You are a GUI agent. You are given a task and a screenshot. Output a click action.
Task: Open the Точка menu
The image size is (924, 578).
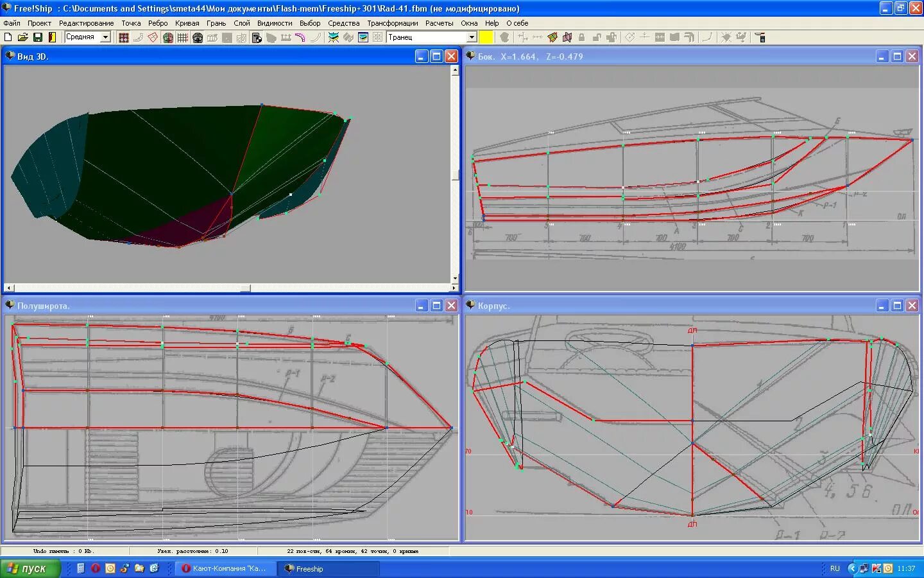tap(131, 23)
